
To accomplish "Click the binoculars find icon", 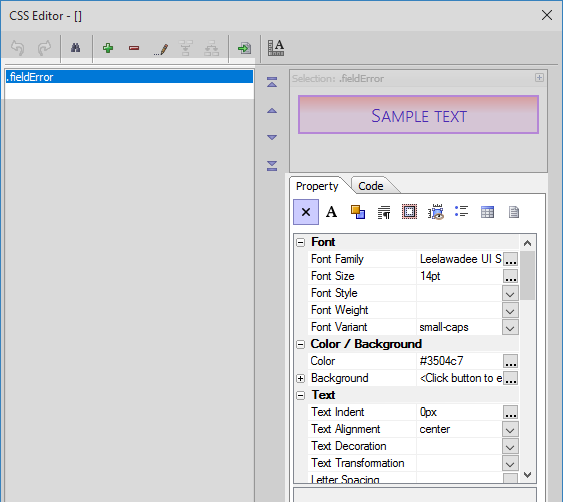I will coord(75,48).
